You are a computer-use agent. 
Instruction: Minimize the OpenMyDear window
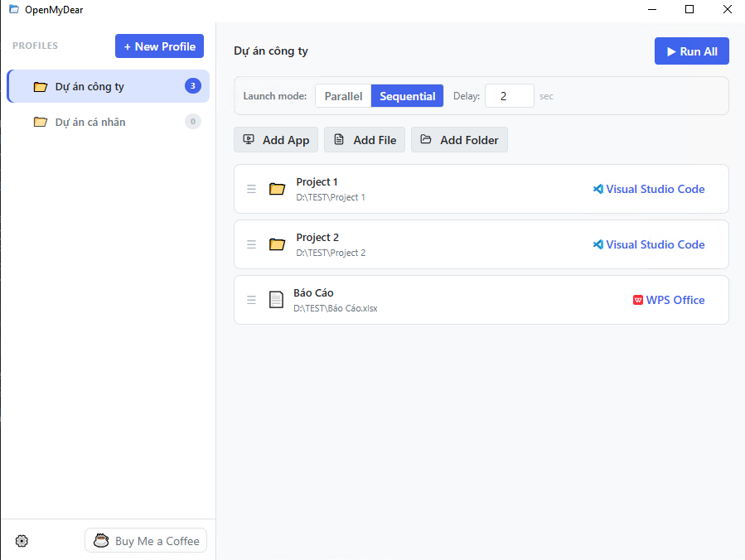pos(652,9)
